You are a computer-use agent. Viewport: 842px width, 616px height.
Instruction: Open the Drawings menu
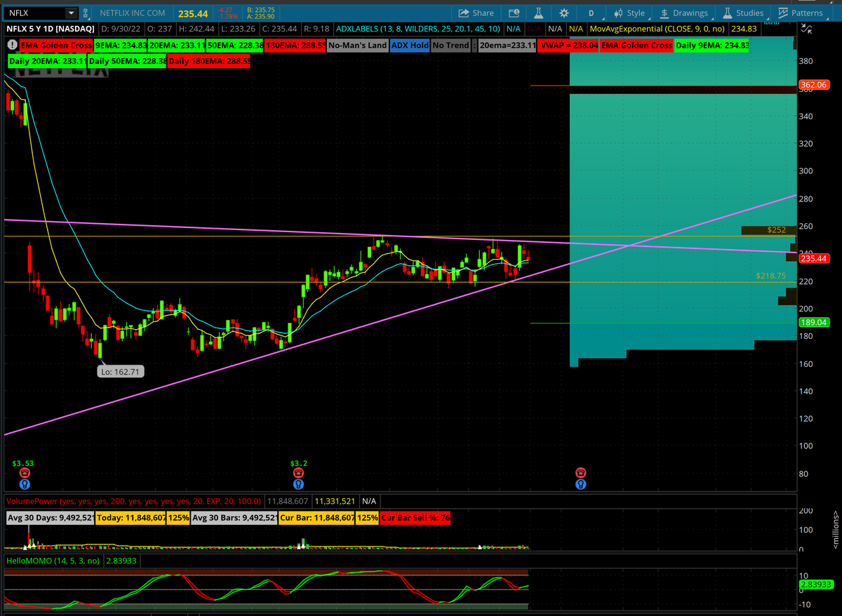tap(684, 13)
